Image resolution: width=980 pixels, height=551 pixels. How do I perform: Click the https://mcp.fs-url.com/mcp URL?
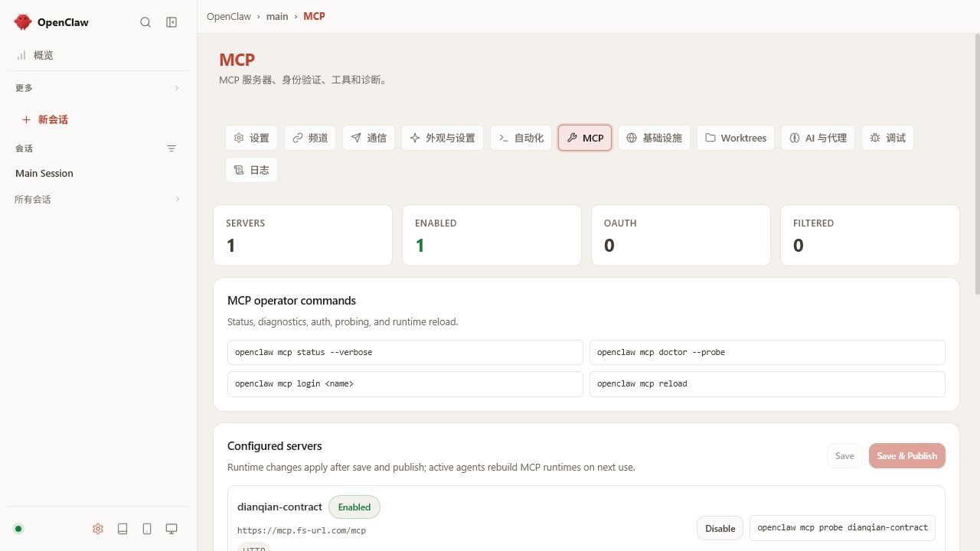click(x=302, y=530)
